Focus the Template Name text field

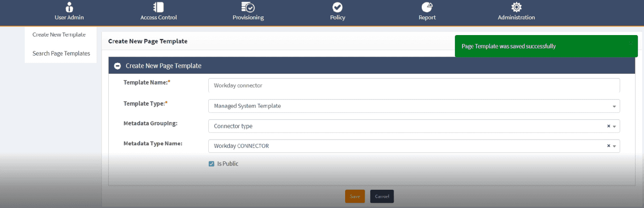[414, 86]
